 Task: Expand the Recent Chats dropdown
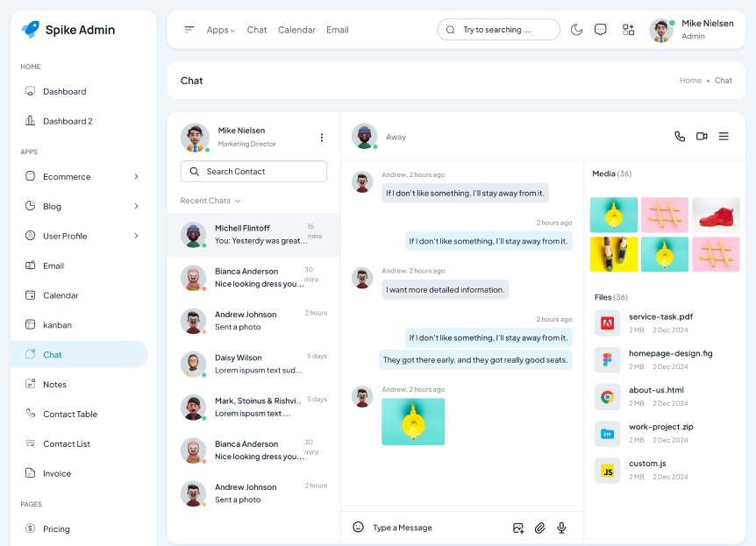[210, 201]
